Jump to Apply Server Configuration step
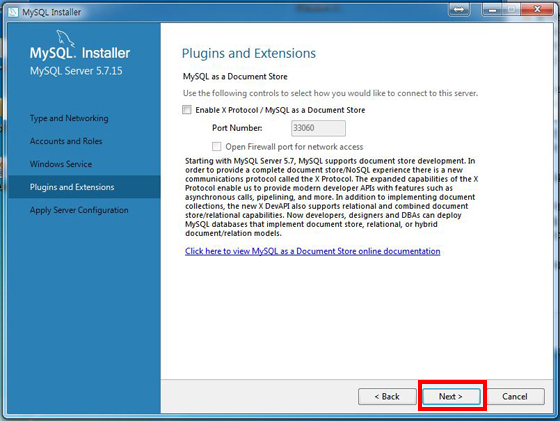560x421 pixels. 79,210
